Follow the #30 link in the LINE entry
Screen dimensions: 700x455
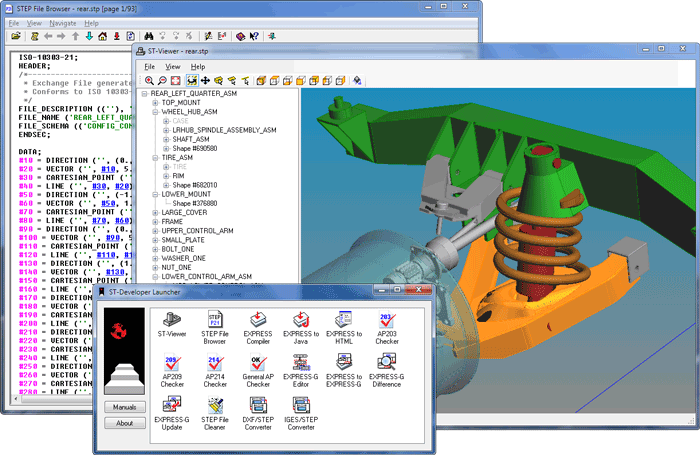pos(99,186)
